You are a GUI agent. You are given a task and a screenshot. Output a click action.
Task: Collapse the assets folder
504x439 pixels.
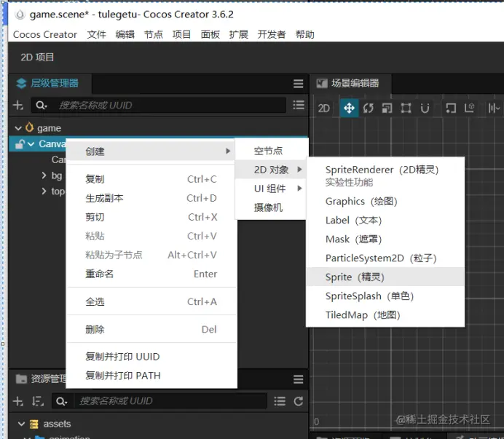coord(21,424)
